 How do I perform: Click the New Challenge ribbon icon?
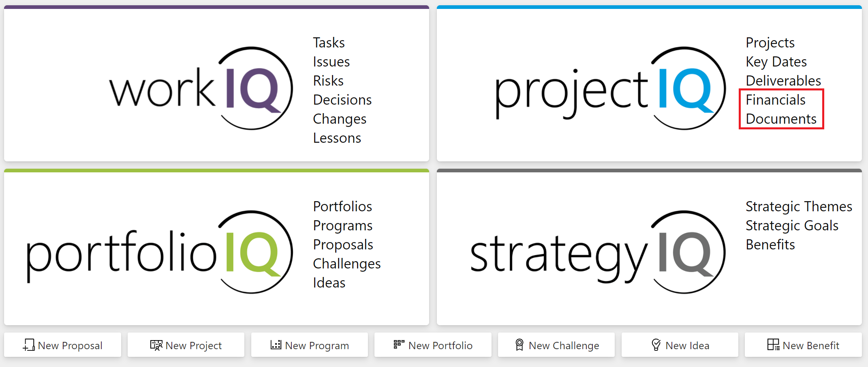519,345
